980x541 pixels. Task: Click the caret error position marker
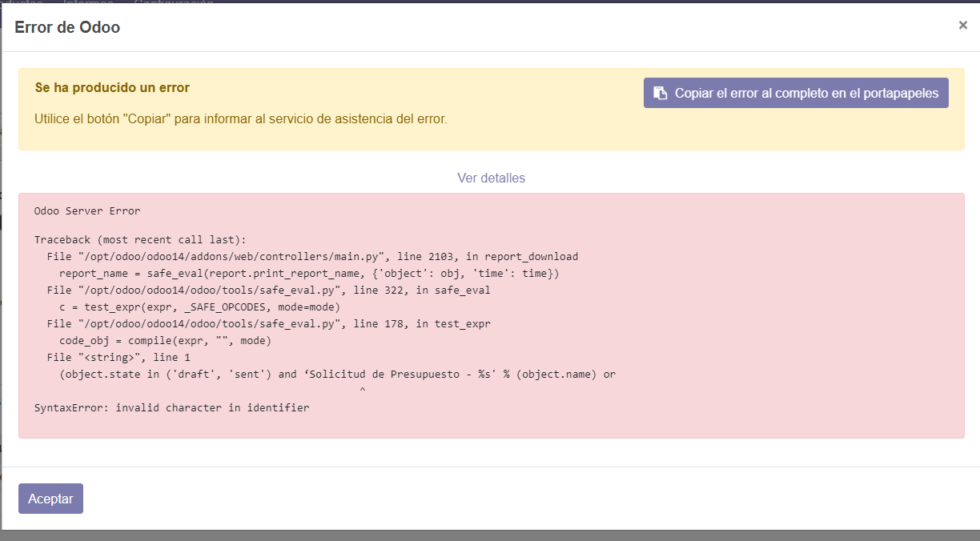(363, 391)
